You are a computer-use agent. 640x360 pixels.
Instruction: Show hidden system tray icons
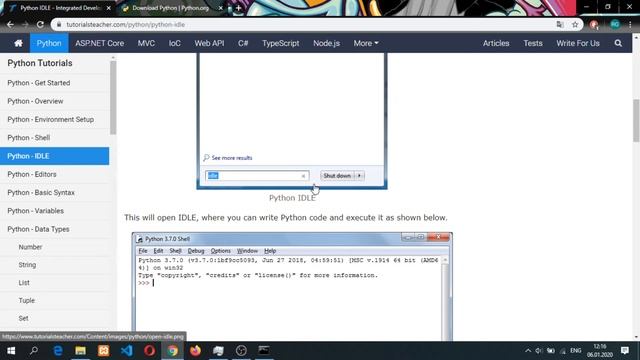528,351
